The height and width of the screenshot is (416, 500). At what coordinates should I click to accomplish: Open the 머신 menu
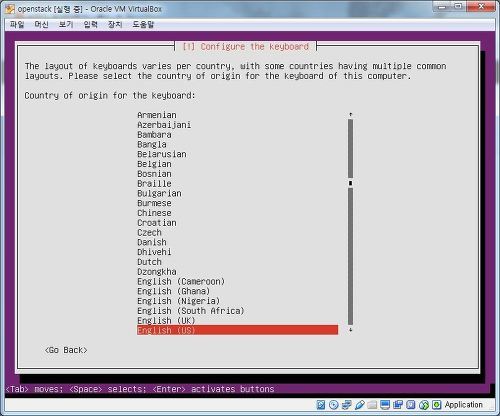tap(41, 24)
